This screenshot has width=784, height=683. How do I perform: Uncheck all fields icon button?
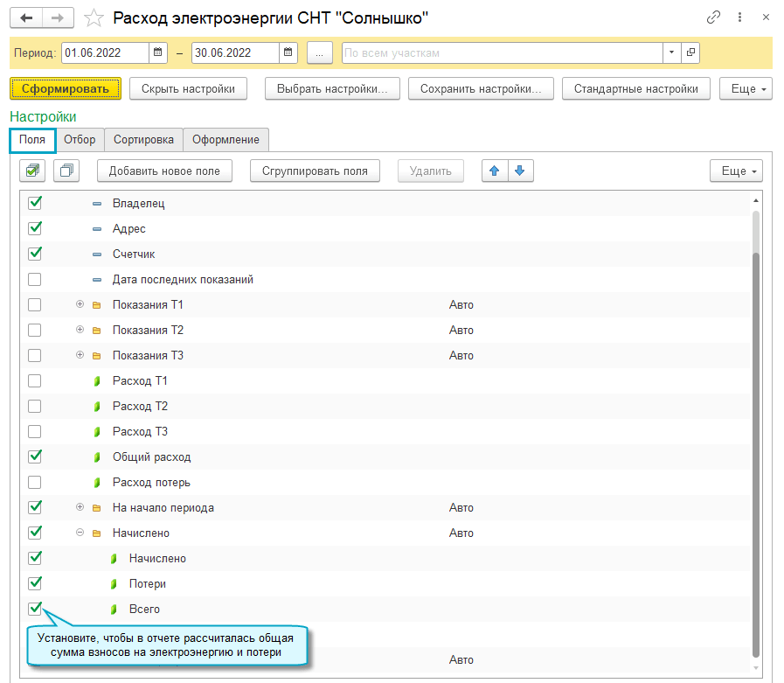66,171
